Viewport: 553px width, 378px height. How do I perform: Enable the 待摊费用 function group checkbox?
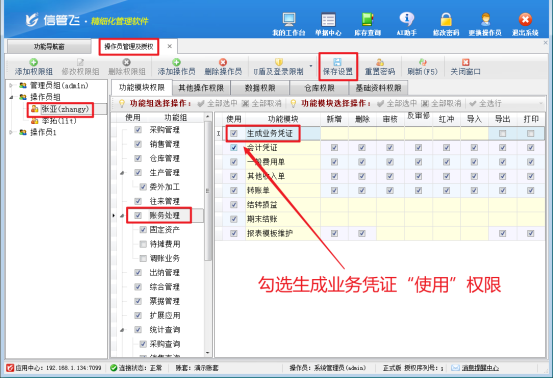pos(143,244)
